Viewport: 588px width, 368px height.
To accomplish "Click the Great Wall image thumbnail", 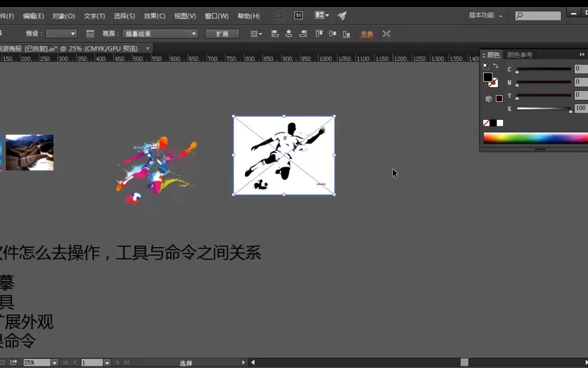I will click(x=29, y=152).
